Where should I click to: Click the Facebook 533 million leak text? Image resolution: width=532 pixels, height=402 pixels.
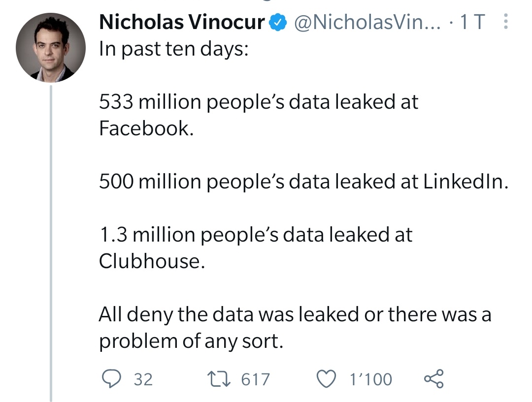[x=258, y=115]
